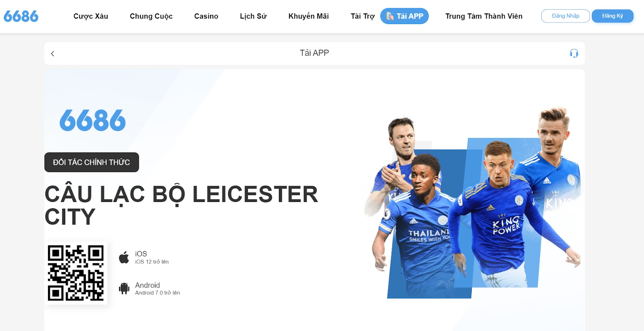
Task: Open Lịch Sử page
Action: tap(253, 16)
